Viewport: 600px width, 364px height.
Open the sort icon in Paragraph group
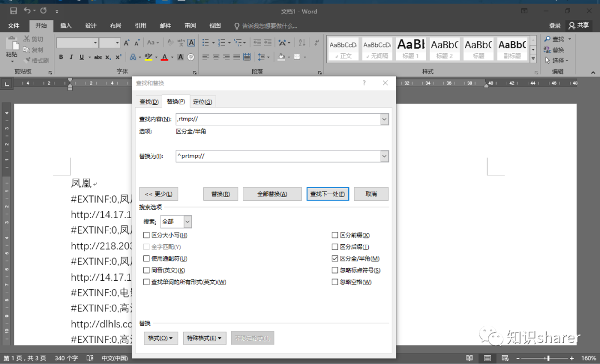tap(301, 43)
